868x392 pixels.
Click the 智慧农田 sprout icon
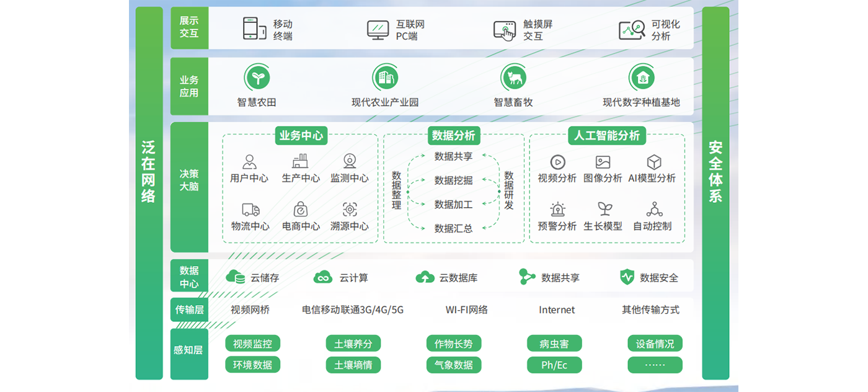tap(257, 78)
